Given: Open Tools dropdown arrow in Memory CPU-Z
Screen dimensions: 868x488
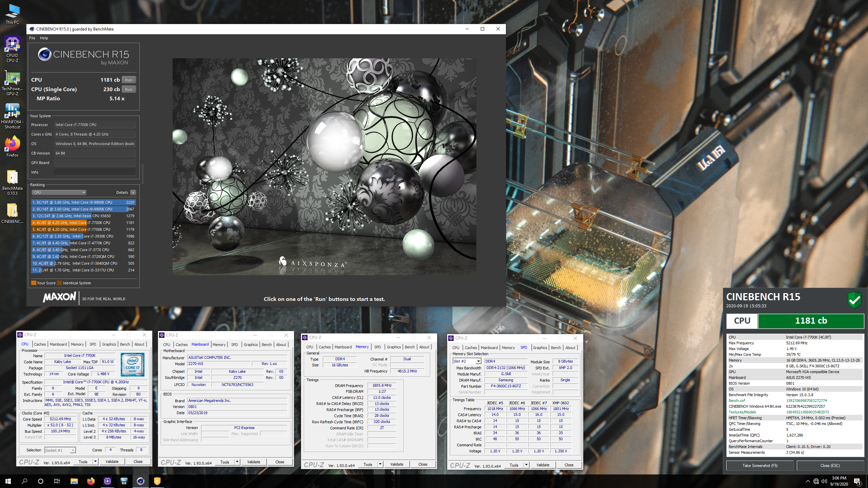Looking at the screenshot, I should (380, 464).
